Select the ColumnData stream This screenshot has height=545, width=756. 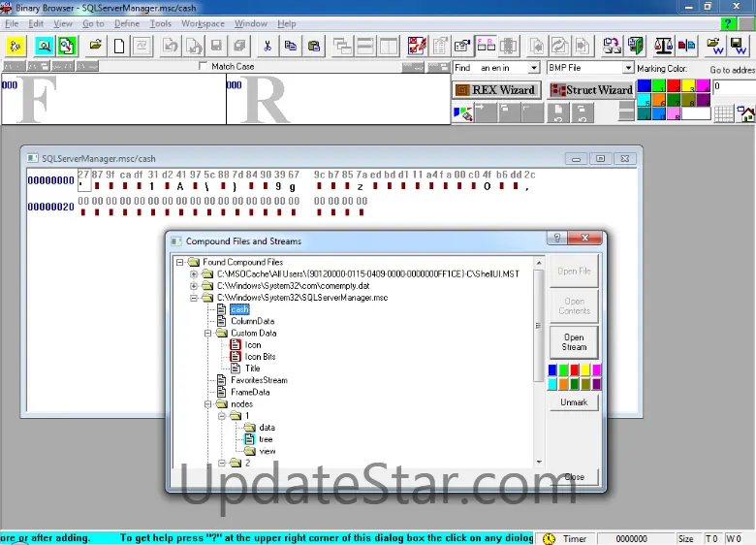click(x=253, y=321)
